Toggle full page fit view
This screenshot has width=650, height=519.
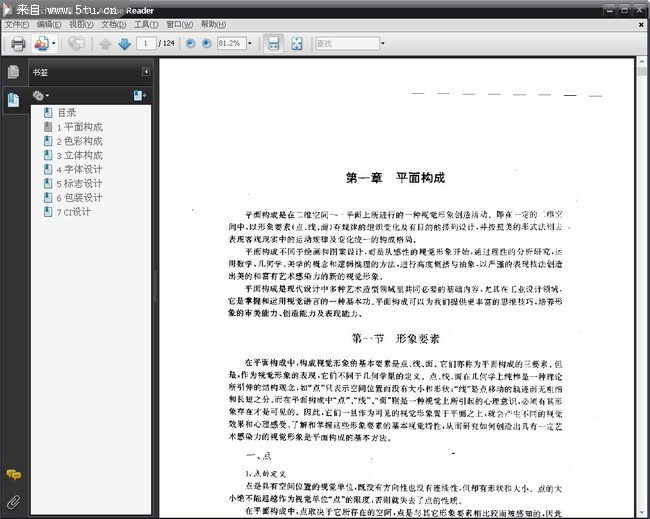(x=297, y=44)
